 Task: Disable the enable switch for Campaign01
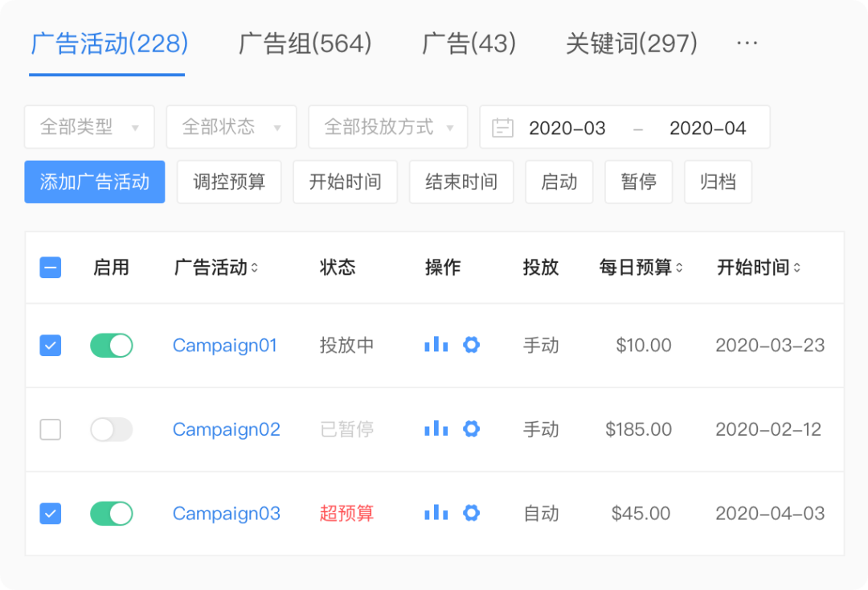pos(111,344)
